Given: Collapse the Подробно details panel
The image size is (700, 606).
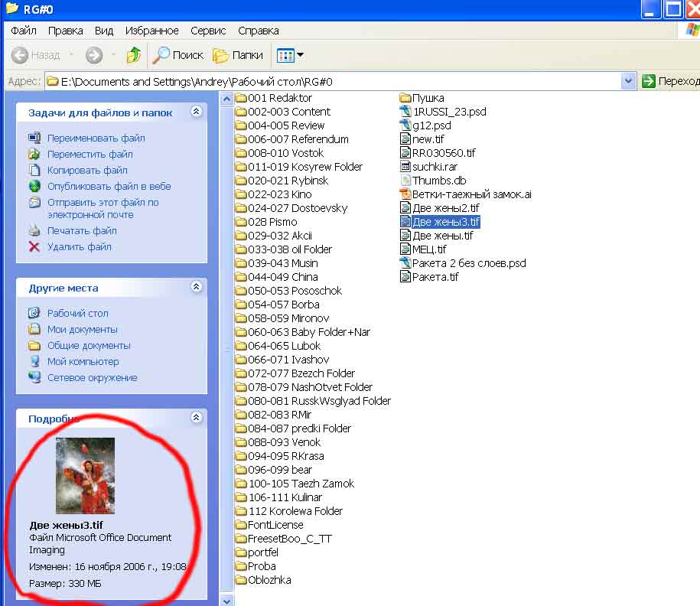Looking at the screenshot, I should [196, 417].
